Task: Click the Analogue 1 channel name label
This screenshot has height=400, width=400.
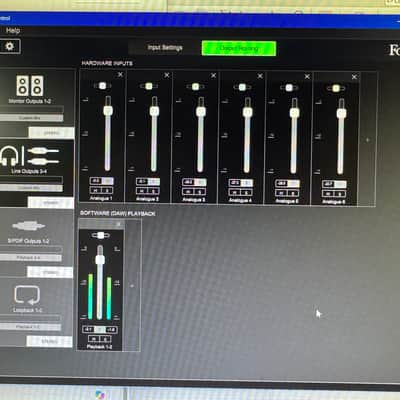Action: 101,198
